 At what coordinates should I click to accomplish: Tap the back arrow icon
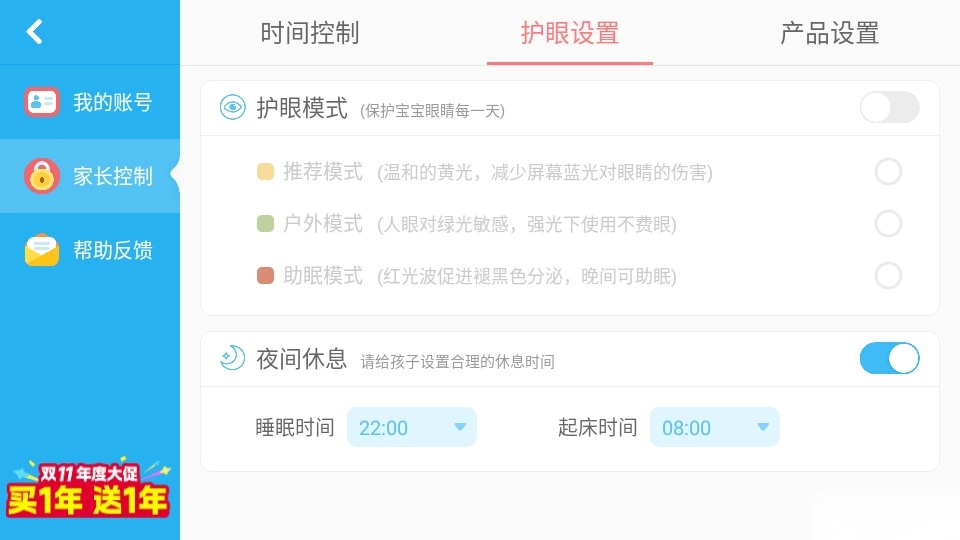35,32
